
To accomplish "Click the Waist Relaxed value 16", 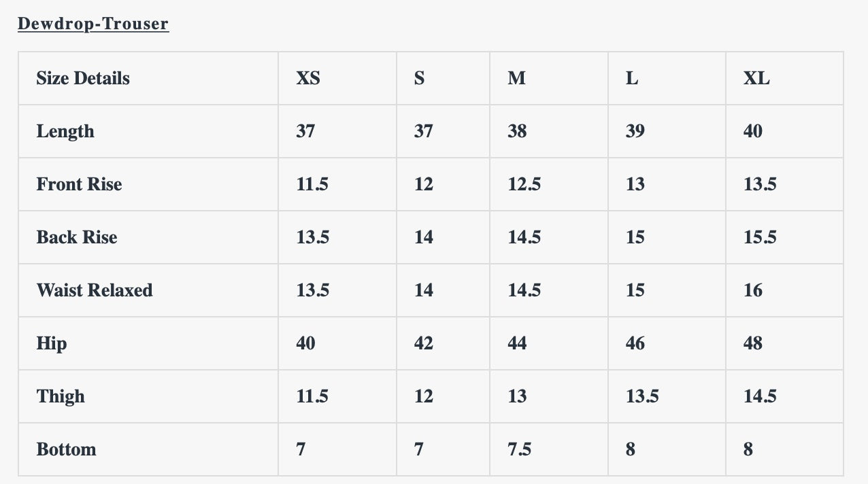I will point(753,290).
